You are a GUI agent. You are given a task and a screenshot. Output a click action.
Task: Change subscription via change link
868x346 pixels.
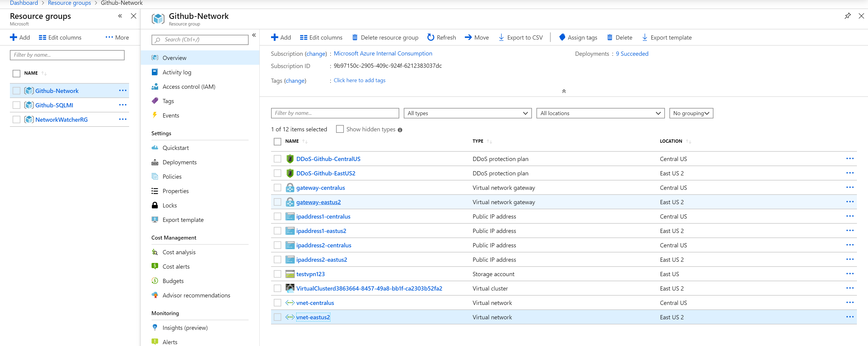[316, 54]
